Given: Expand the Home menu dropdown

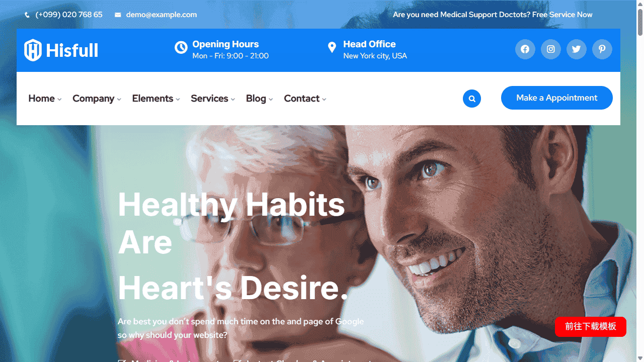Looking at the screenshot, I should (45, 99).
